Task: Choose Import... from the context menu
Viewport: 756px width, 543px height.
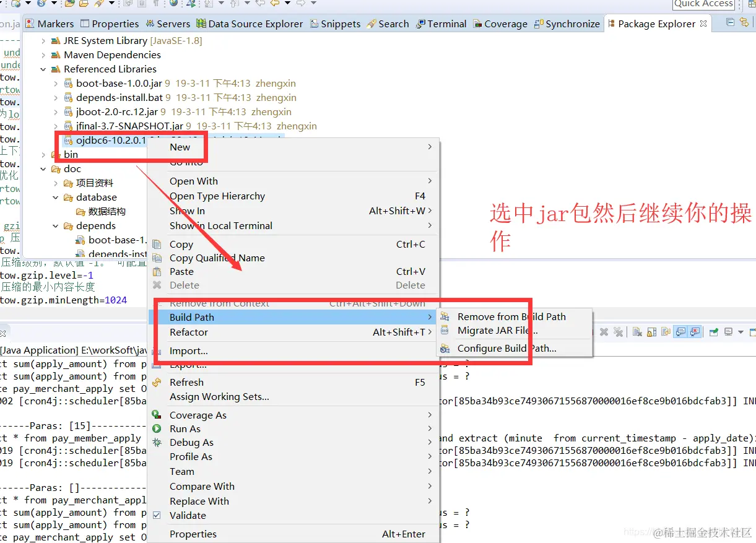Action: point(293,351)
